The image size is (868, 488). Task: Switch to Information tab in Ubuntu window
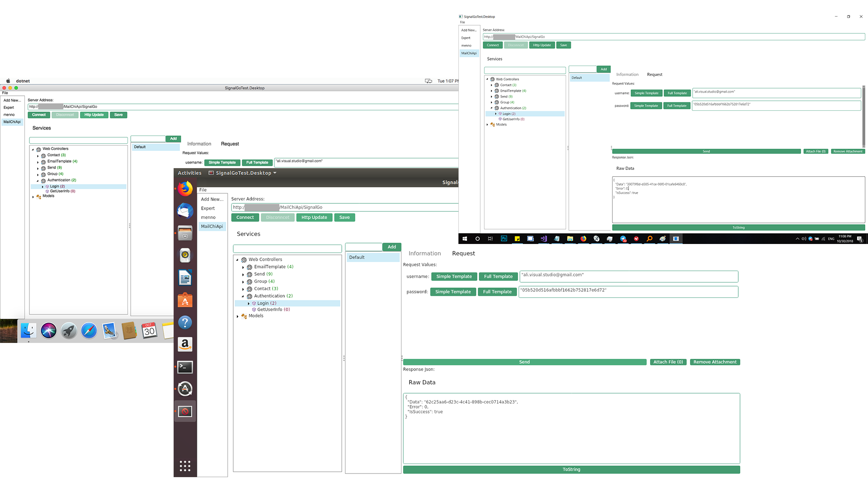pyautogui.click(x=424, y=253)
